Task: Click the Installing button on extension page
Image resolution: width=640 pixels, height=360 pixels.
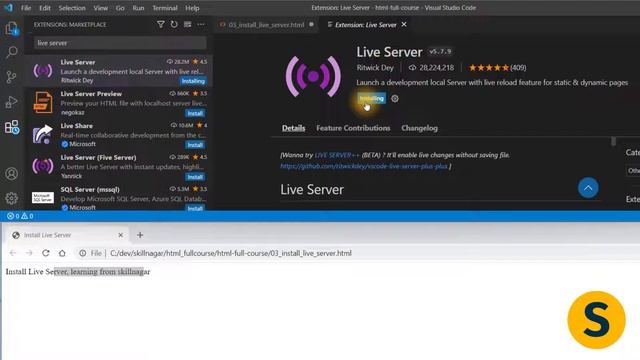Action: click(371, 98)
